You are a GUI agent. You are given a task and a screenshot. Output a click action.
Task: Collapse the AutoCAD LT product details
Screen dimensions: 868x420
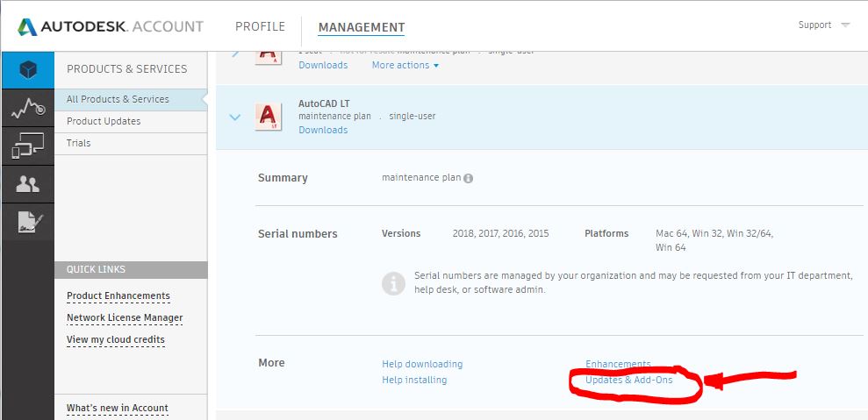(235, 117)
